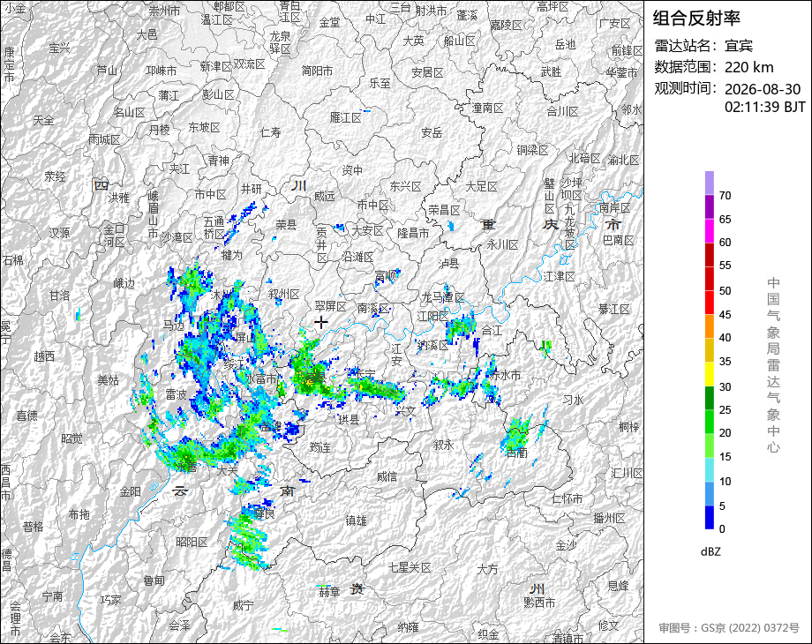Click the 七星关区 map label

(410, 567)
